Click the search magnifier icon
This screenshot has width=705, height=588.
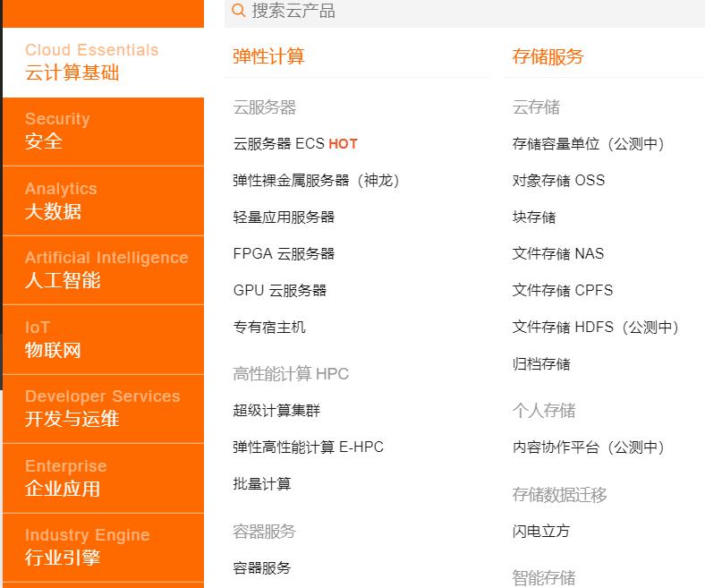coord(238,10)
